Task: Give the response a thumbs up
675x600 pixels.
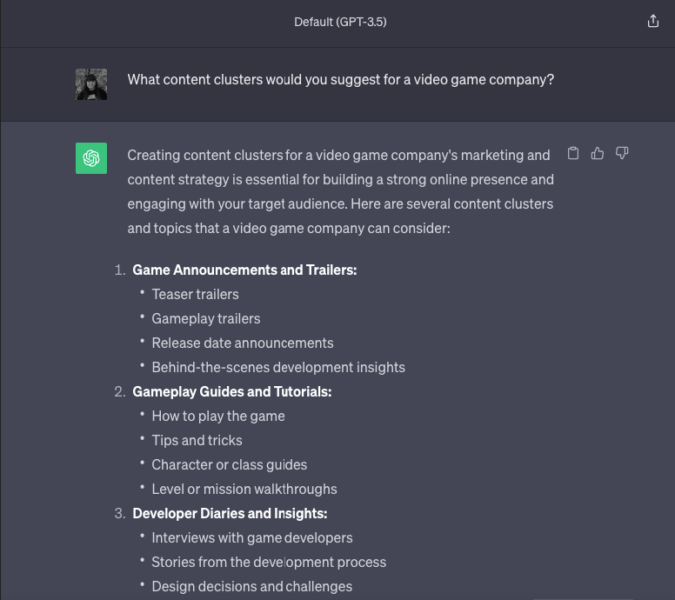Action: point(598,154)
